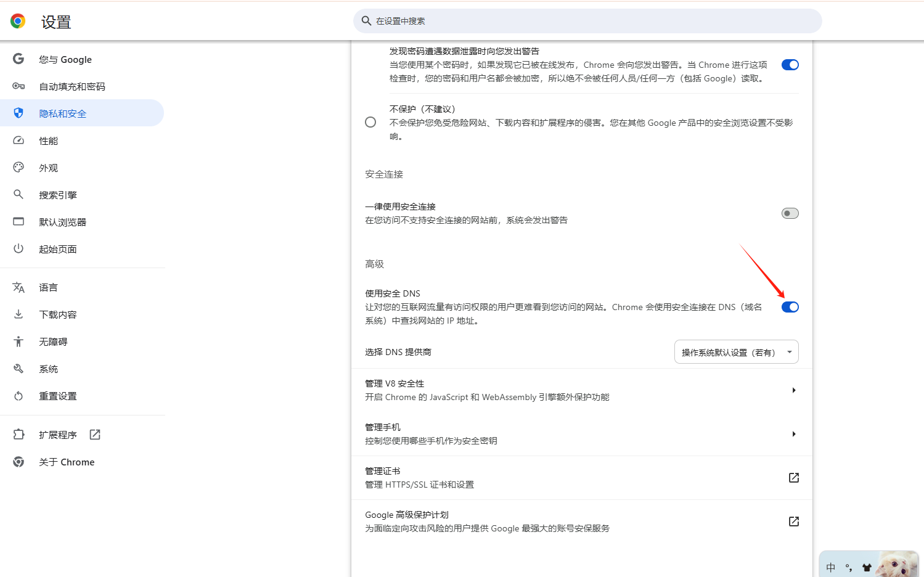Open 下载内容 settings section
This screenshot has height=577, width=924.
[82, 314]
